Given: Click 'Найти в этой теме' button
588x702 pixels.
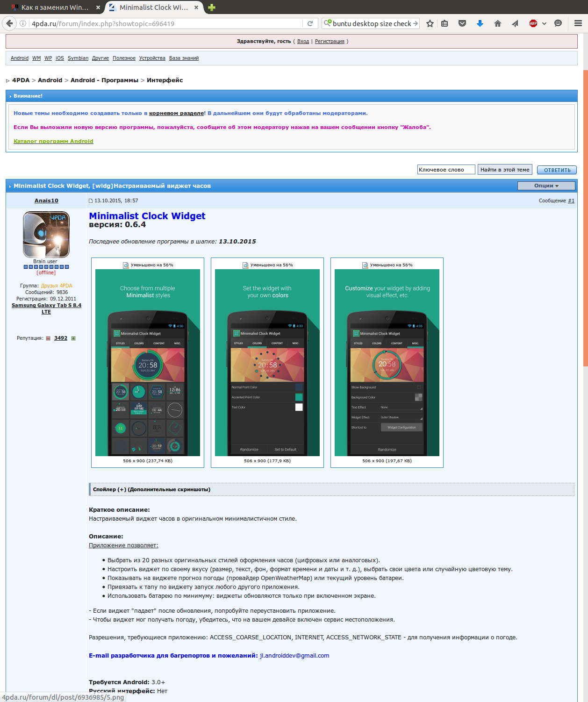Looking at the screenshot, I should click(x=505, y=170).
